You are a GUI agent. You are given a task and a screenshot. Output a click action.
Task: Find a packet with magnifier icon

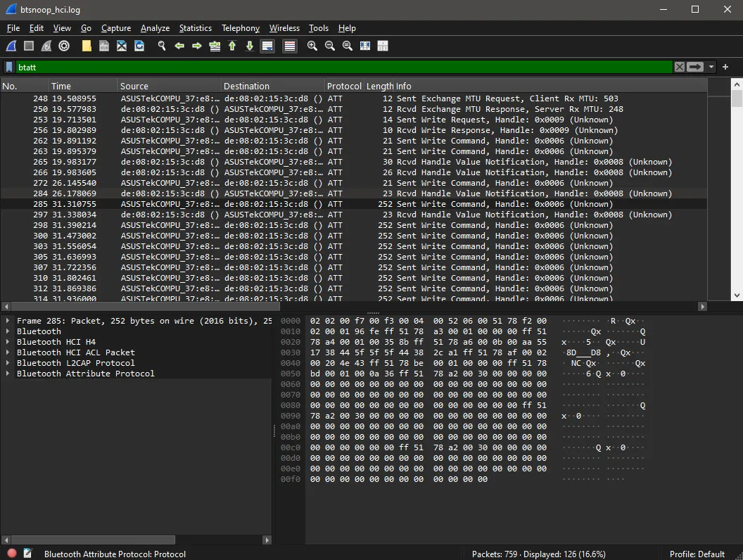click(162, 46)
